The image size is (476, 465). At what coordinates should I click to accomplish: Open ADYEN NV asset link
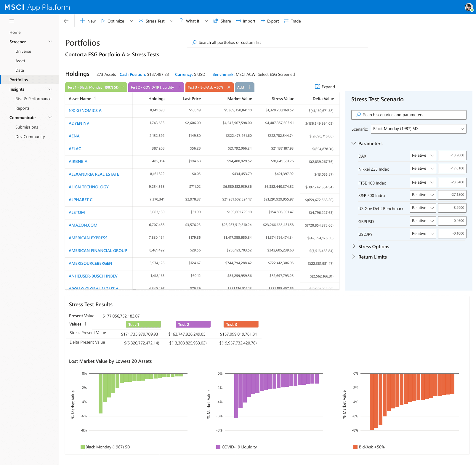click(79, 123)
